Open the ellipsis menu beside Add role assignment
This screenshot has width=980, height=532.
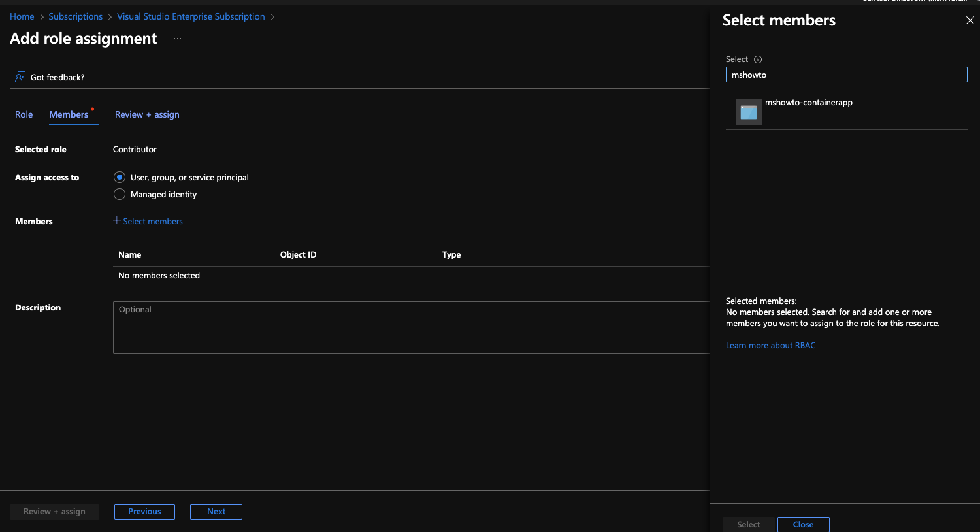coord(178,39)
